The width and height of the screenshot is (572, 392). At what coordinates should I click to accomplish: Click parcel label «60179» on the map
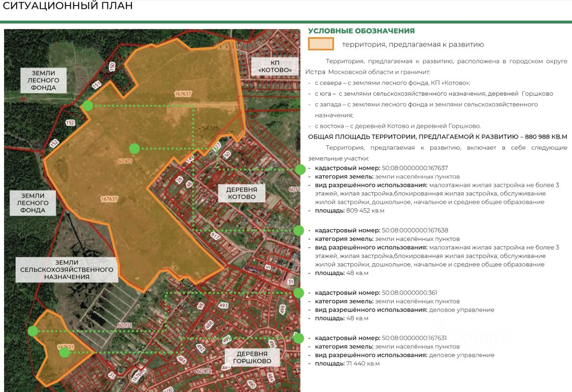126,160
